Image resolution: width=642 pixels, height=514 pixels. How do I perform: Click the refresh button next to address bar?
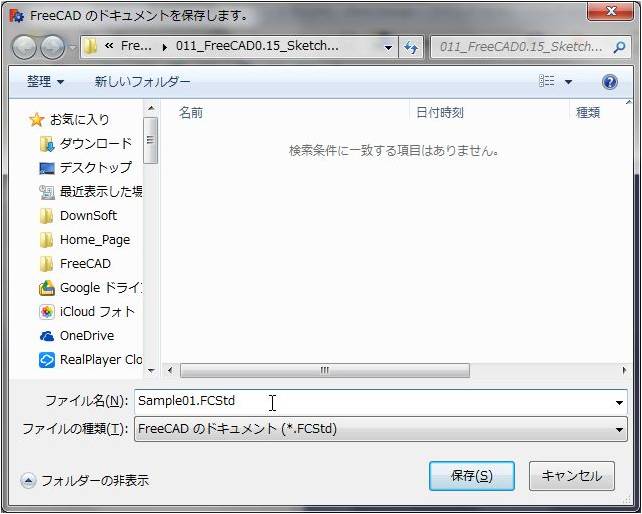tap(411, 48)
